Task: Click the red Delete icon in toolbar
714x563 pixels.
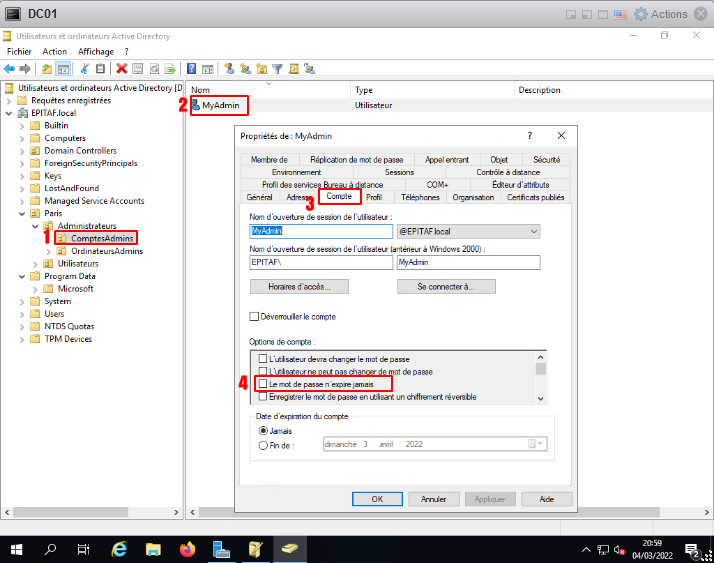Action: coord(121,69)
